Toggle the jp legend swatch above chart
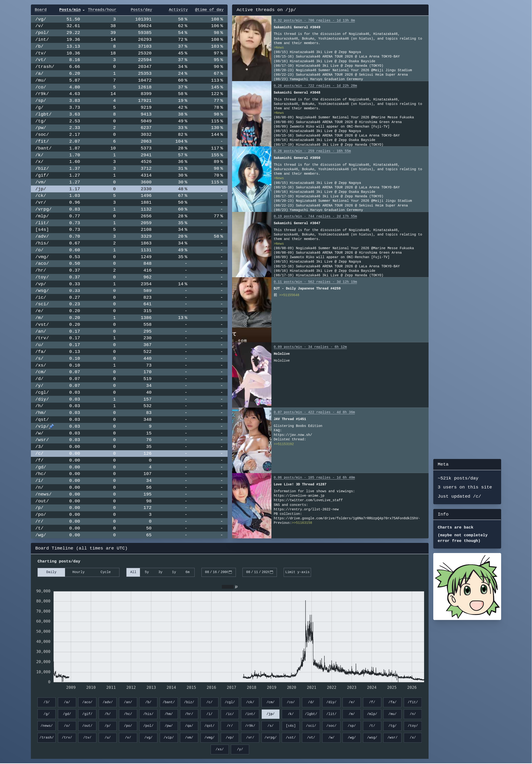 [x=228, y=587]
